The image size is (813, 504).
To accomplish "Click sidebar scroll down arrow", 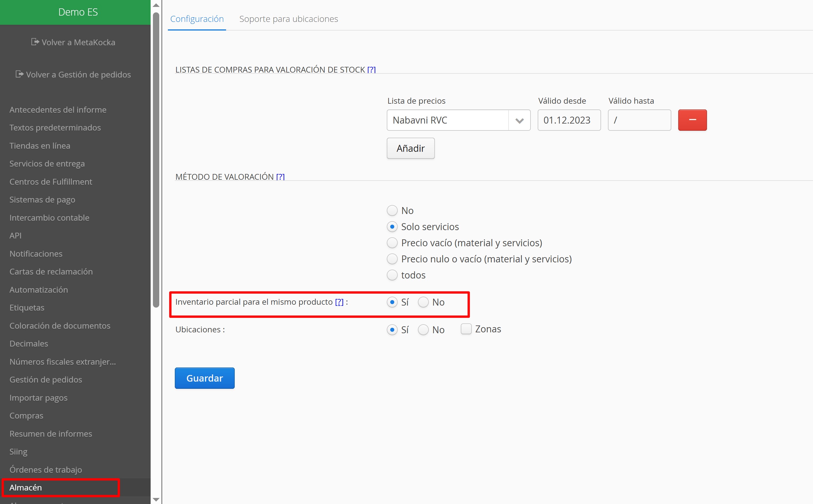I will pos(156,499).
